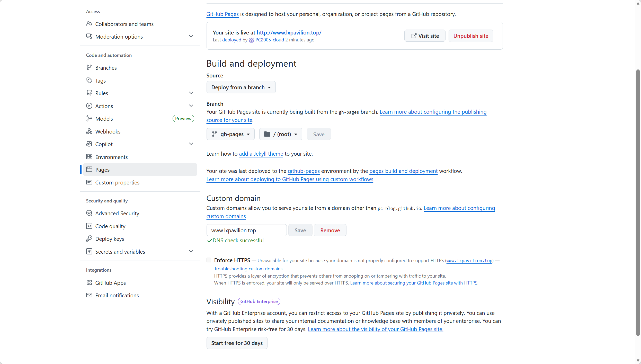Open the / (root) folder dropdown
The width and height of the screenshot is (641, 364).
click(281, 134)
